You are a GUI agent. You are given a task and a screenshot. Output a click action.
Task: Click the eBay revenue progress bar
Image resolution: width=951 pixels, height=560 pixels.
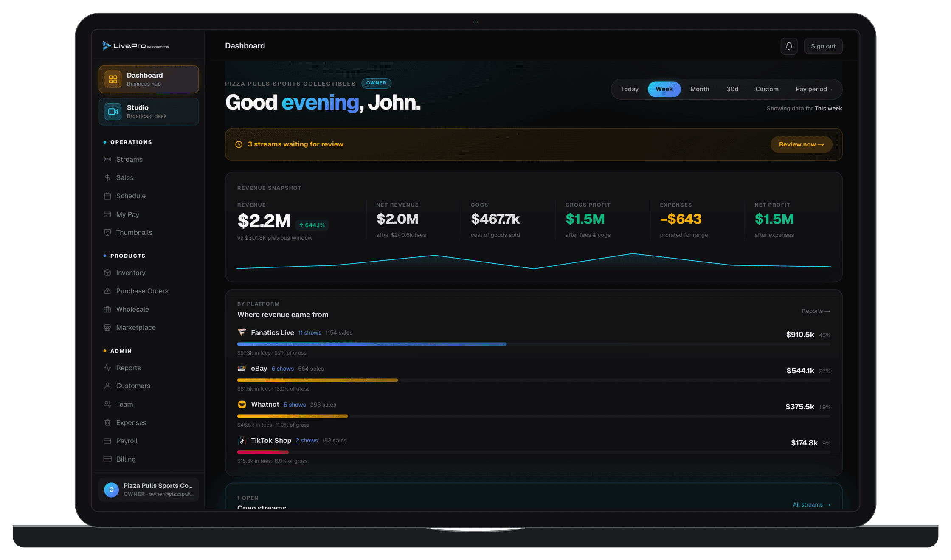pyautogui.click(x=534, y=380)
